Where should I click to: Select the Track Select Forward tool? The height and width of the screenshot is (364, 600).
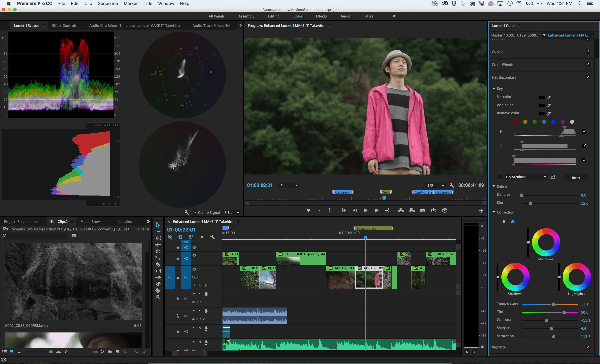pos(158,231)
